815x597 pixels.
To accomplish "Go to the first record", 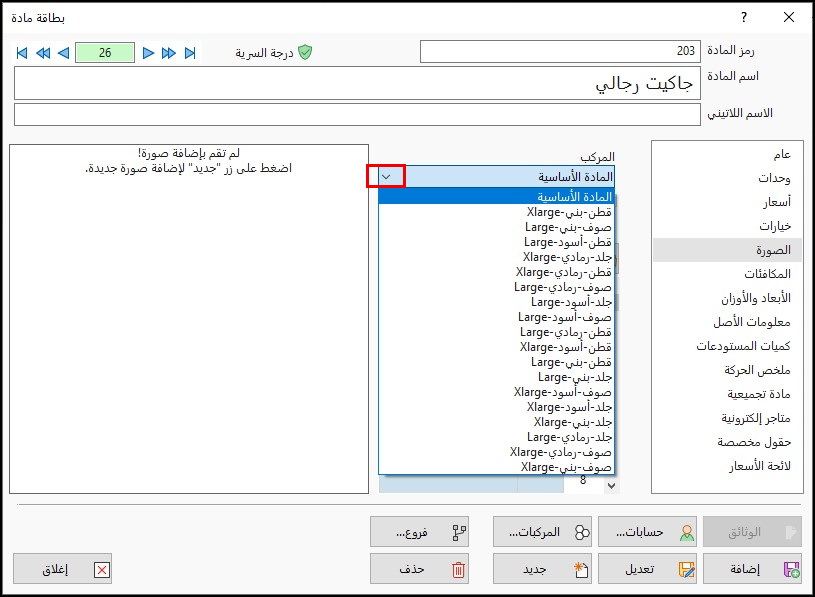I will (x=22, y=53).
